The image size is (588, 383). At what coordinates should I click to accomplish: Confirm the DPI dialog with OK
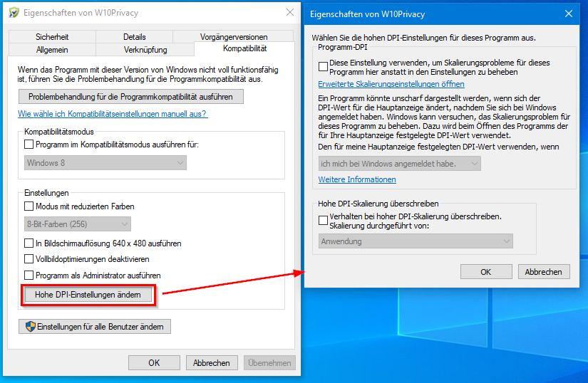click(486, 272)
